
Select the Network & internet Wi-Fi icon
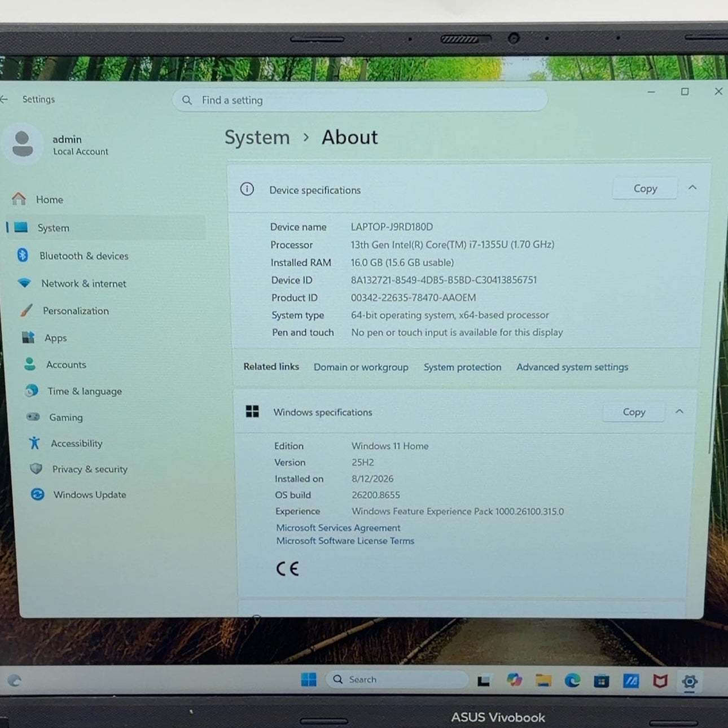click(24, 283)
